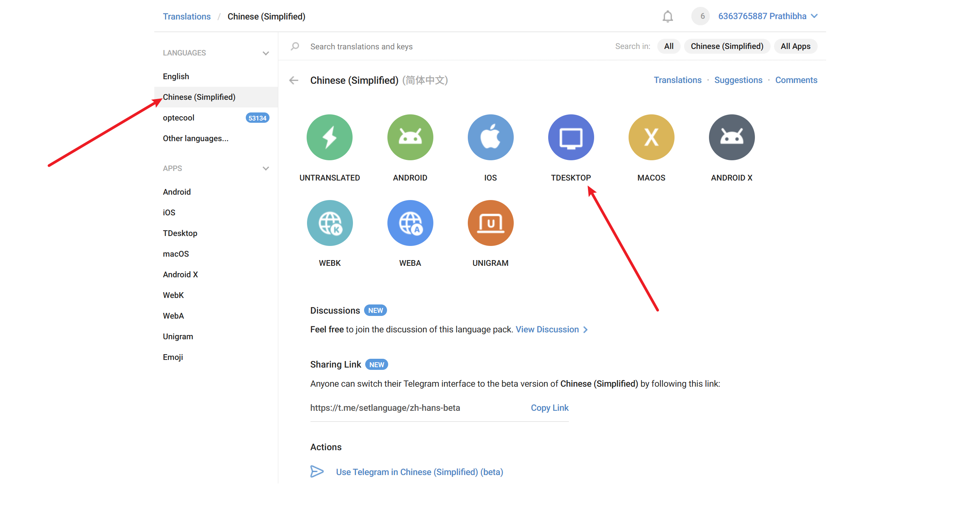Toggle the All Apps search filter
This screenshot has height=524, width=980.
pos(795,46)
